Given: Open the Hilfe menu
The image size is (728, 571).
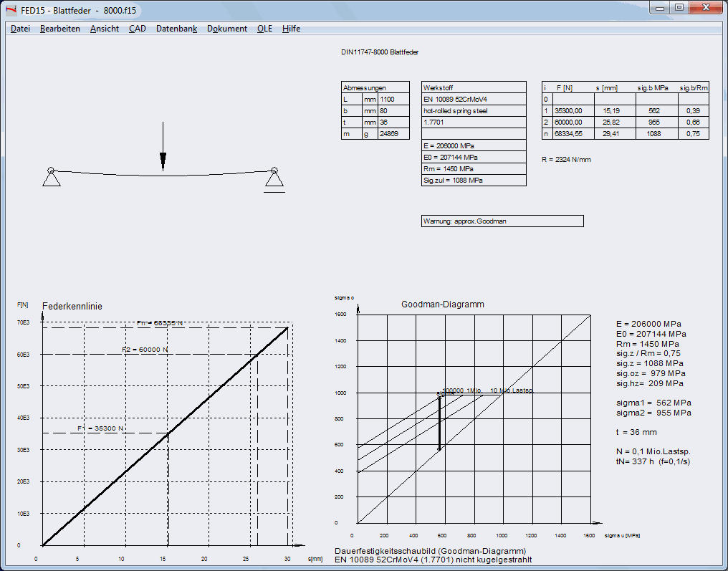Looking at the screenshot, I should coord(291,29).
